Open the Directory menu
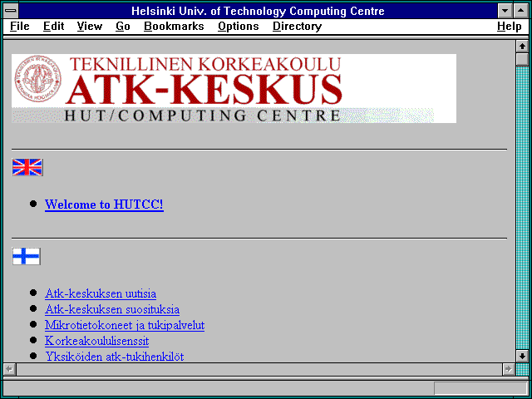This screenshot has height=399, width=532. click(298, 26)
